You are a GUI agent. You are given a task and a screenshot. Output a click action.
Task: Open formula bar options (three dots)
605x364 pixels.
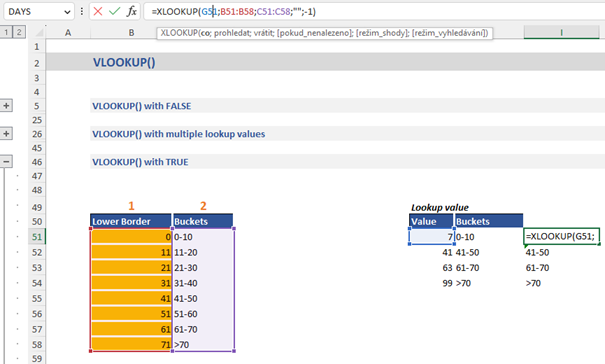click(82, 12)
